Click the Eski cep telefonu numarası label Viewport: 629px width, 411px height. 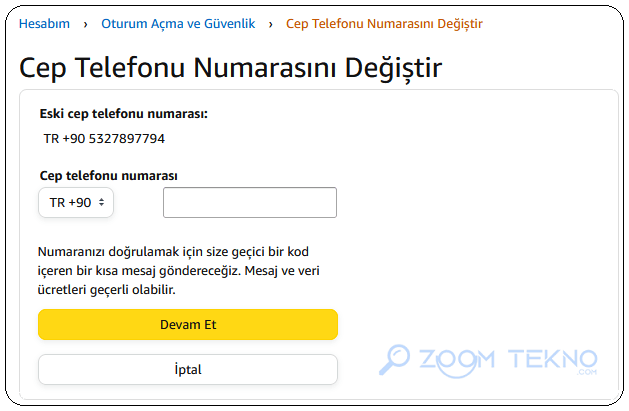[x=124, y=114]
